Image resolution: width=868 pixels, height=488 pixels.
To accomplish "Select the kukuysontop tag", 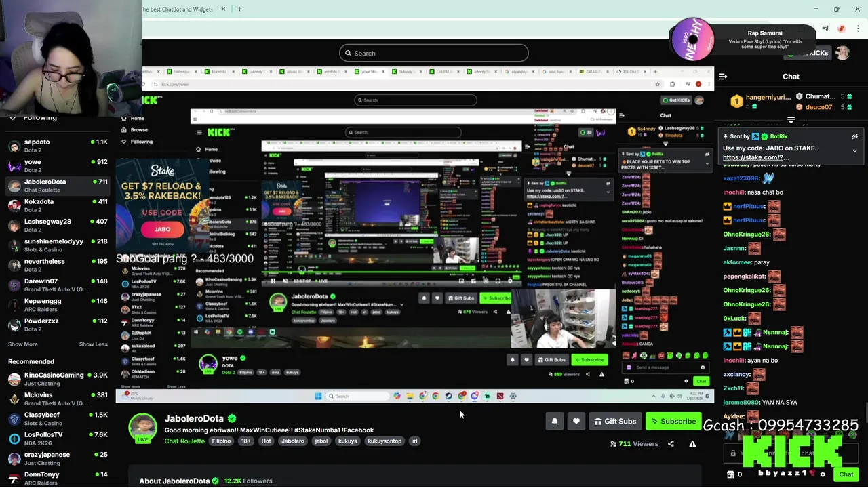I will (x=384, y=441).
